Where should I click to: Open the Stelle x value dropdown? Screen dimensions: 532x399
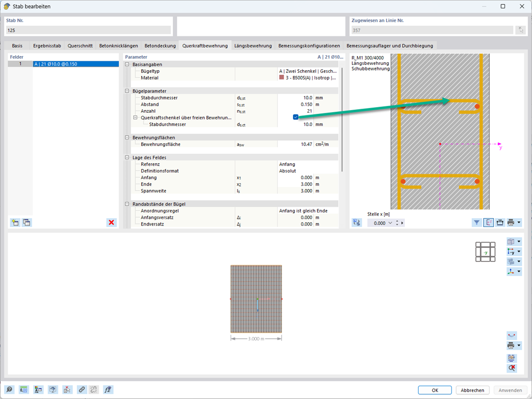[x=390, y=223]
